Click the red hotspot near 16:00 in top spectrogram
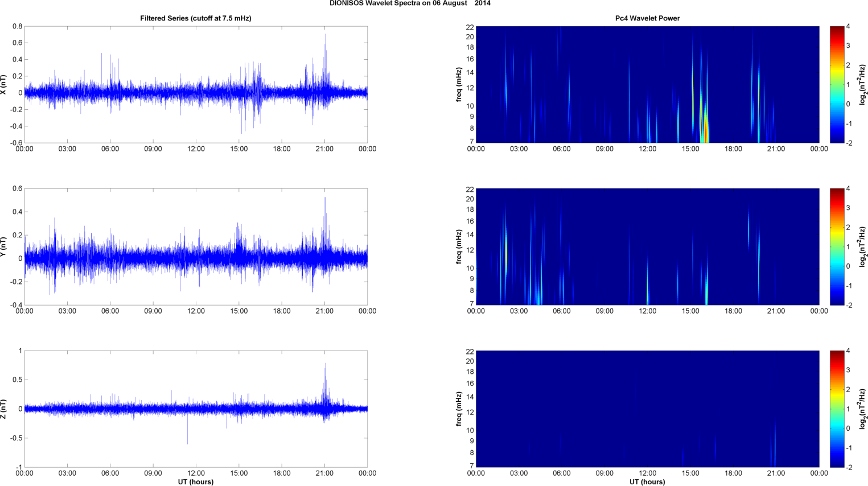This screenshot has height=486, width=868. click(706, 132)
